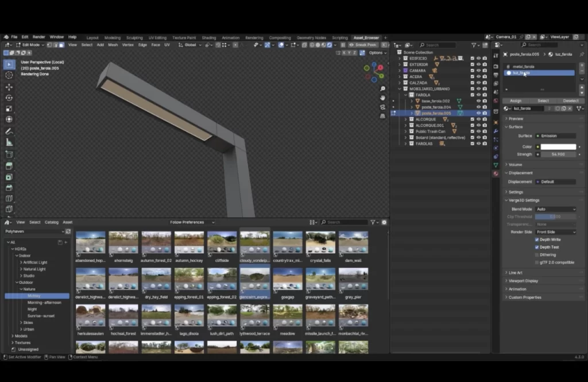This screenshot has width=588, height=382.
Task: Select the Measure tool in the viewport toolbar
Action: 7,142
